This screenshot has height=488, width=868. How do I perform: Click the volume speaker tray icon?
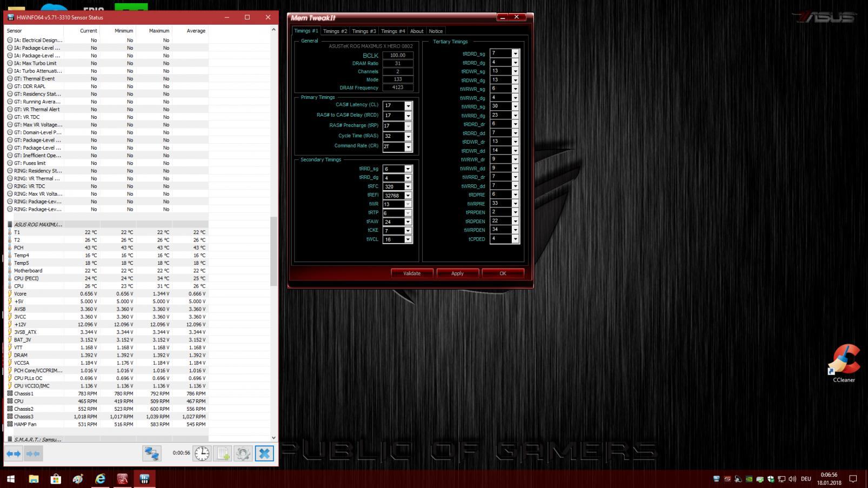(x=792, y=479)
